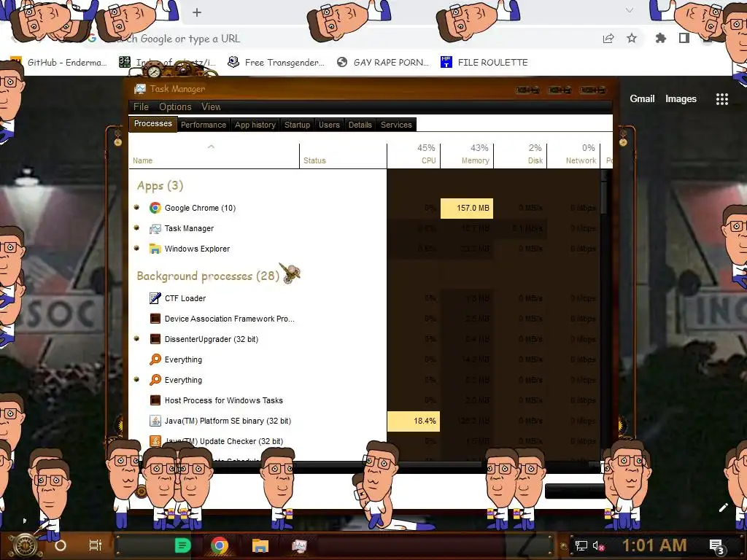
Task: Switch to the Users tab
Action: click(x=329, y=125)
